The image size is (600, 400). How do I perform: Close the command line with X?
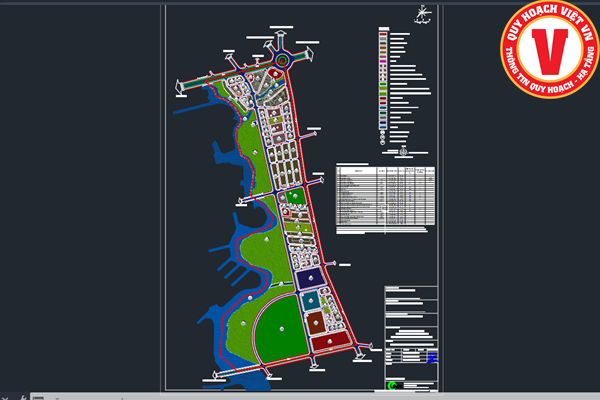point(5,396)
